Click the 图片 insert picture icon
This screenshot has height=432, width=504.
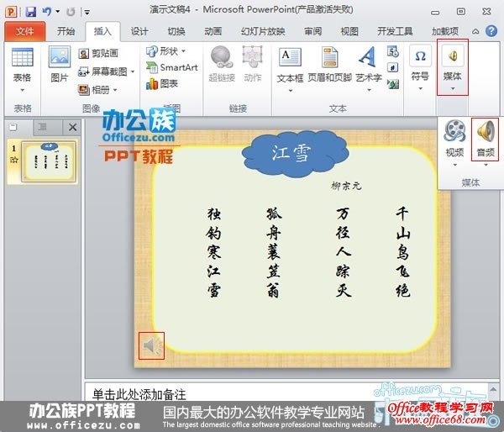click(x=60, y=57)
